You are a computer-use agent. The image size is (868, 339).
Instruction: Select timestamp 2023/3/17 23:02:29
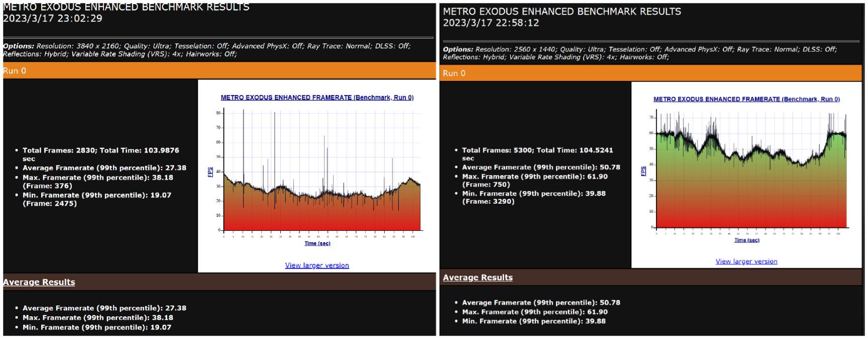click(x=53, y=19)
